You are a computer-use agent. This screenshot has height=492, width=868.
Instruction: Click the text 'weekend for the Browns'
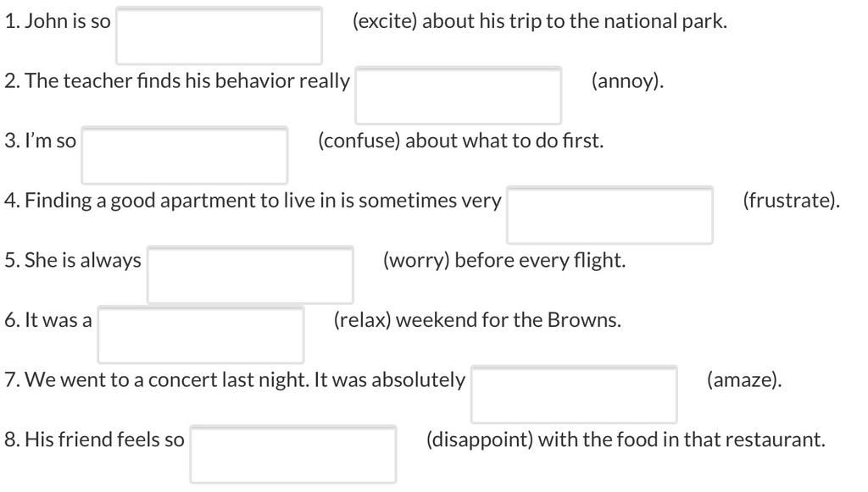pyautogui.click(x=507, y=319)
